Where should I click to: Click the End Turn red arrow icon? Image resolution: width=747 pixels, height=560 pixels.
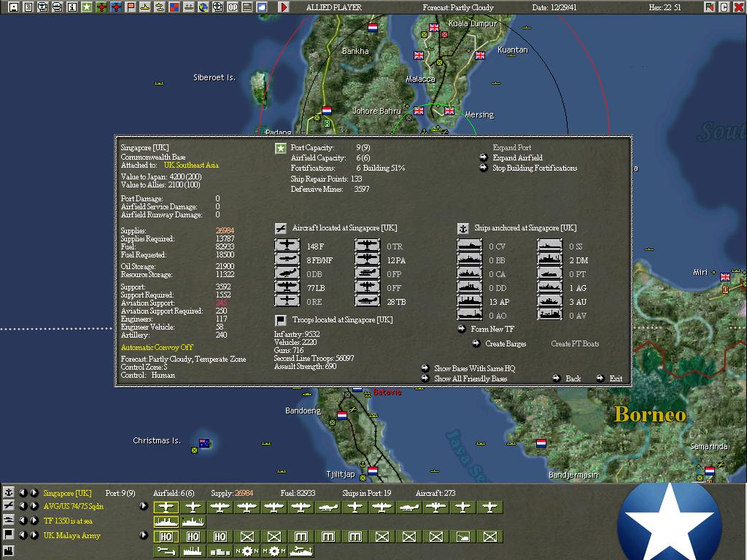[284, 7]
